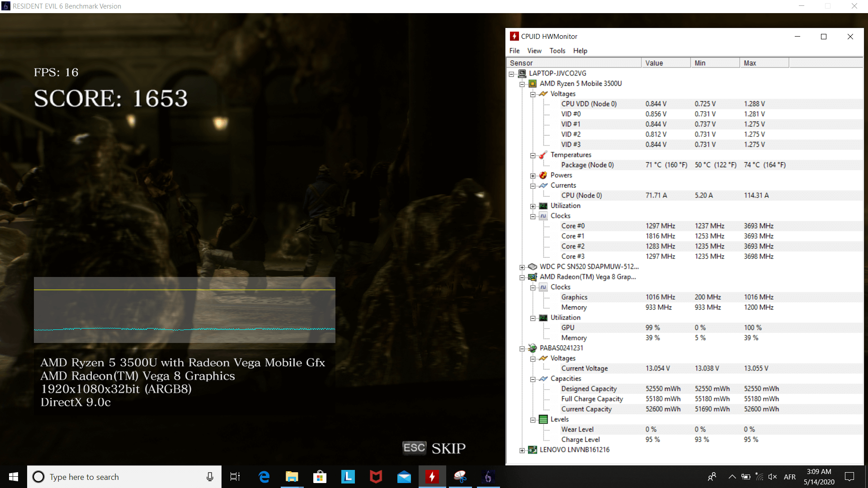Screen dimensions: 868x488
Task: Click the Sensor column header
Action: (573, 63)
